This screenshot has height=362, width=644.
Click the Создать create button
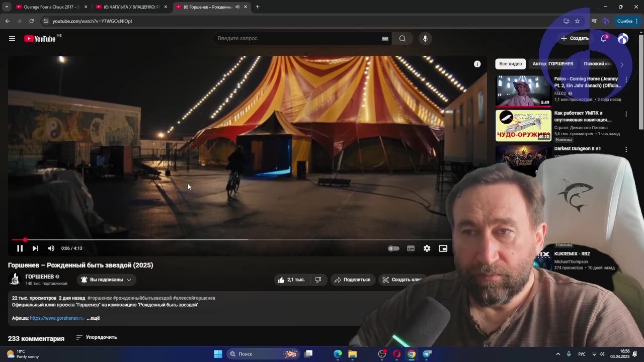point(575,38)
